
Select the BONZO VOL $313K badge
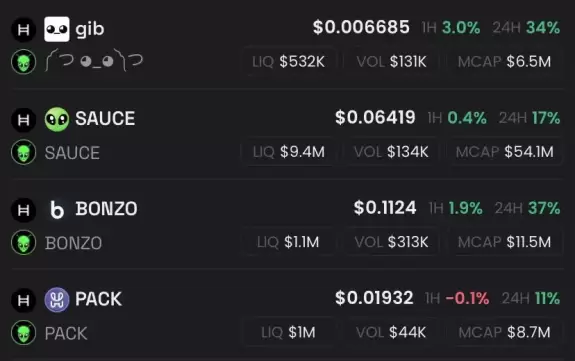[391, 242]
